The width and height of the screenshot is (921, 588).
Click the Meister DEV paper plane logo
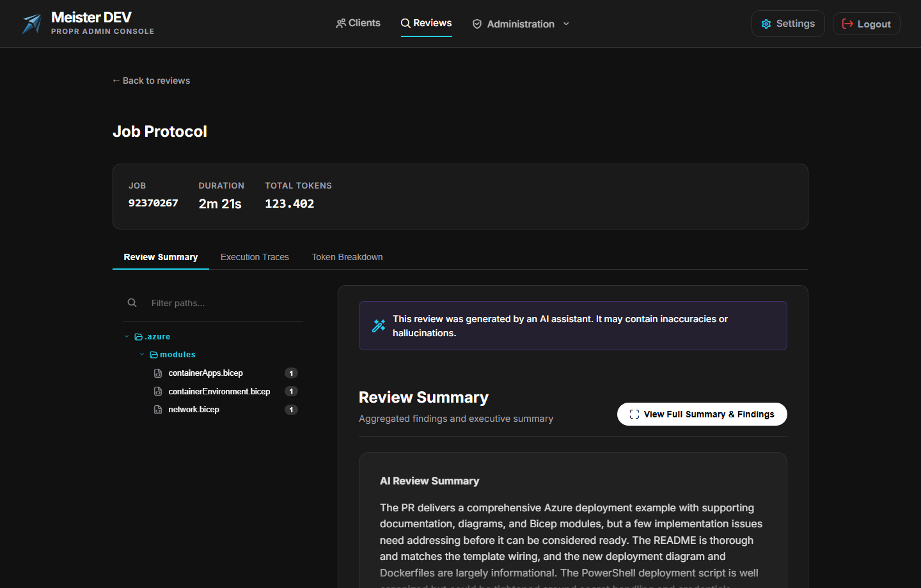coord(31,24)
